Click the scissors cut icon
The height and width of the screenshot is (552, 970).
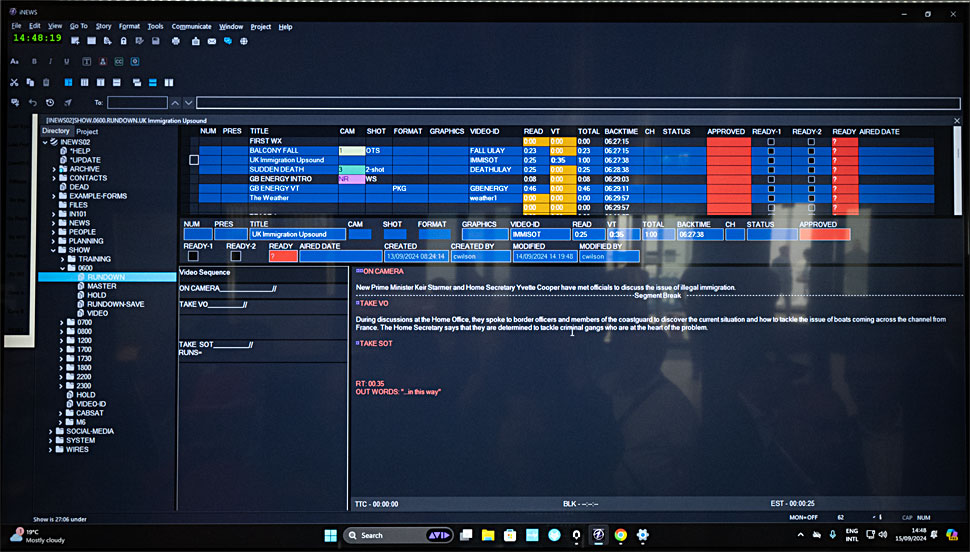[x=15, y=82]
